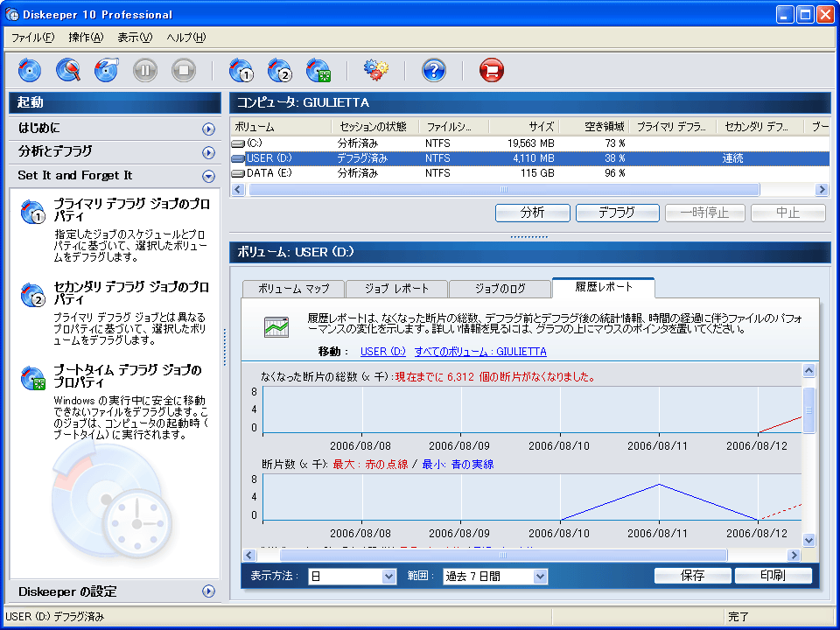Viewport: 840px width, 630px height.
Task: Click the すべてのボリューム : GIULIETTA link
Action: coord(480,352)
